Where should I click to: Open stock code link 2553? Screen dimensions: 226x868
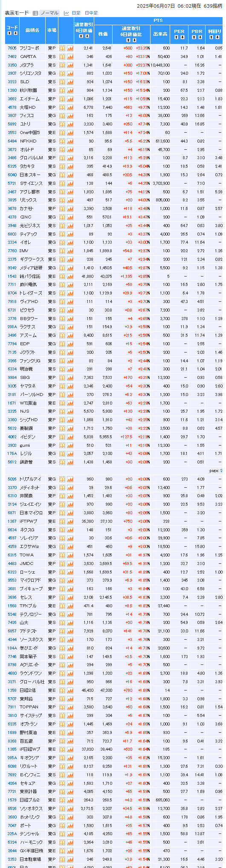[x=12, y=133]
